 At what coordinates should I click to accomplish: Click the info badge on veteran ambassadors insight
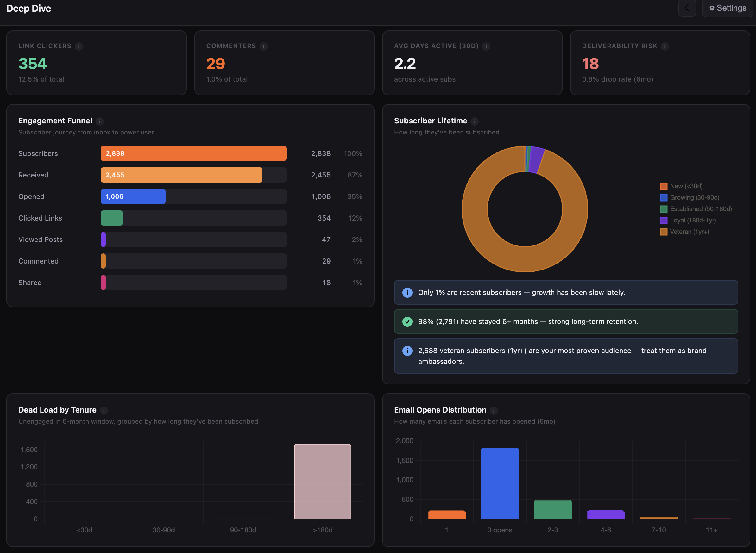click(x=407, y=351)
